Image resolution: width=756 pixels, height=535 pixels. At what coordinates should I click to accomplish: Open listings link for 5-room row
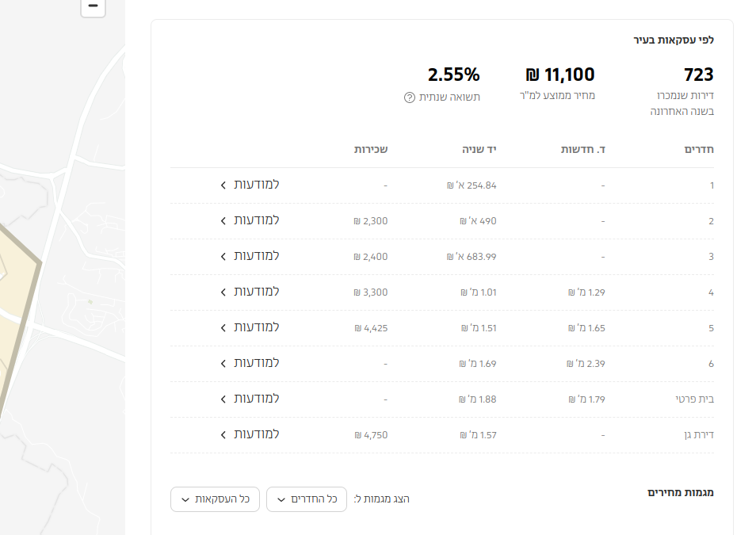(250, 327)
